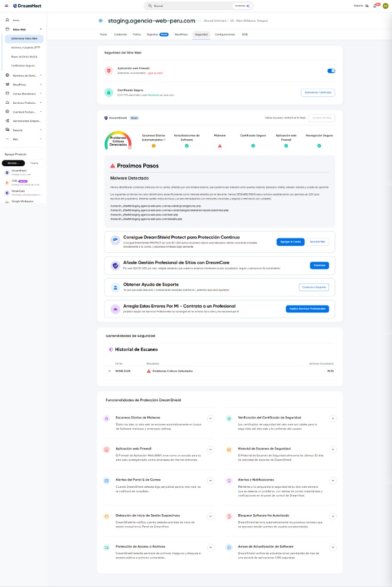The image size is (392, 587).
Task: Open the hamburger menu beside the DreamHost logo
Action: click(6, 6)
